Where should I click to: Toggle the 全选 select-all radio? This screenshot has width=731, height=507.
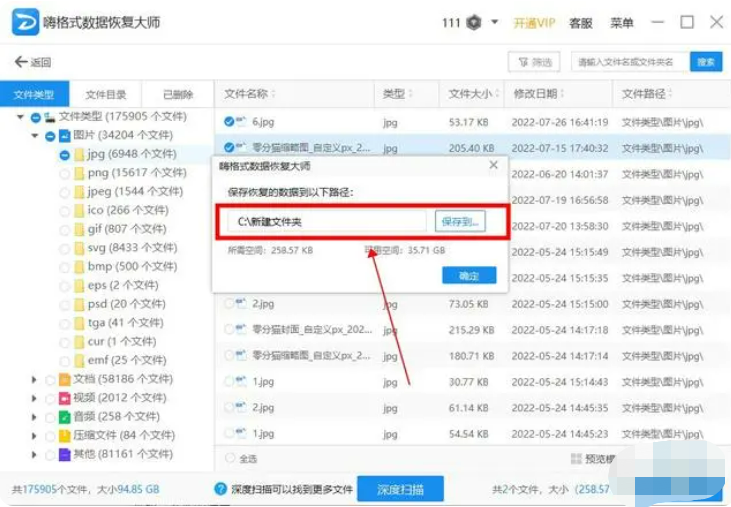pyautogui.click(x=230, y=458)
